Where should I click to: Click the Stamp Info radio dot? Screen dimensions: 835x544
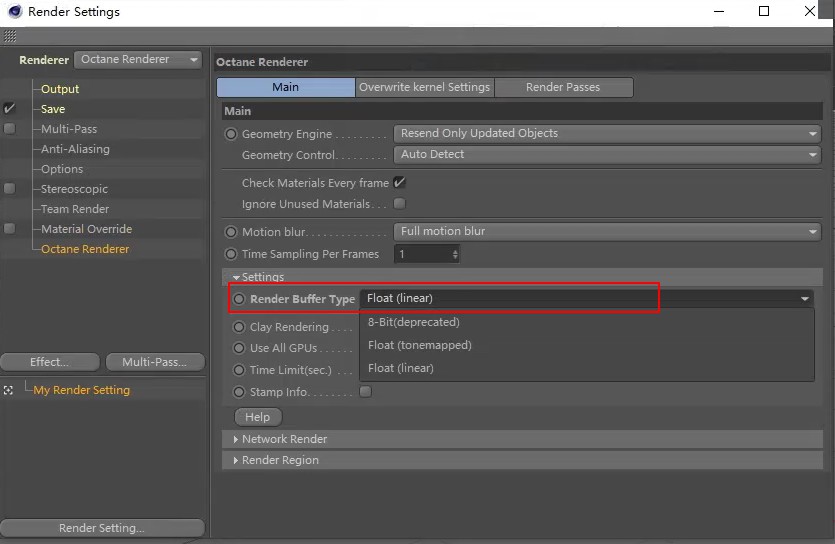239,392
